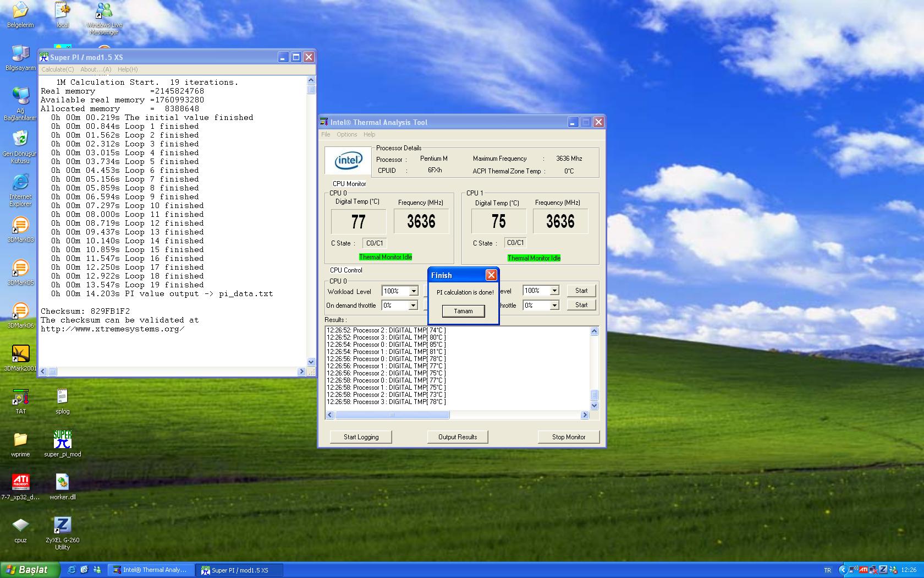
Task: Click CPU 0 'Thermal Monitor Idle' indicator
Action: (x=386, y=257)
